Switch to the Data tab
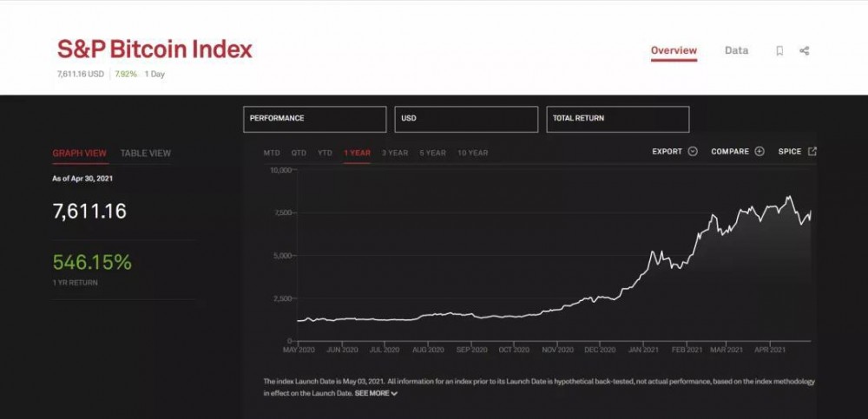Viewport: 868px width, 419px height. point(736,50)
